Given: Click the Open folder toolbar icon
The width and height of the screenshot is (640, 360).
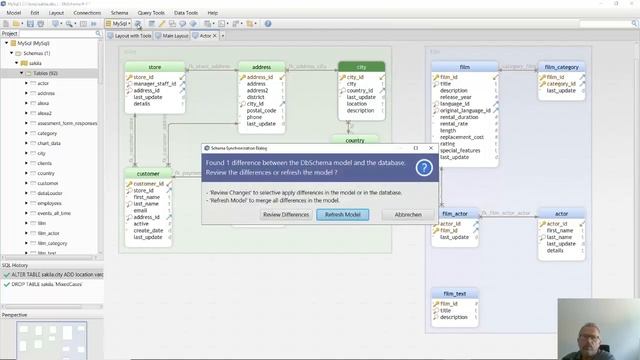Looking at the screenshot, I should pyautogui.click(x=16, y=24).
